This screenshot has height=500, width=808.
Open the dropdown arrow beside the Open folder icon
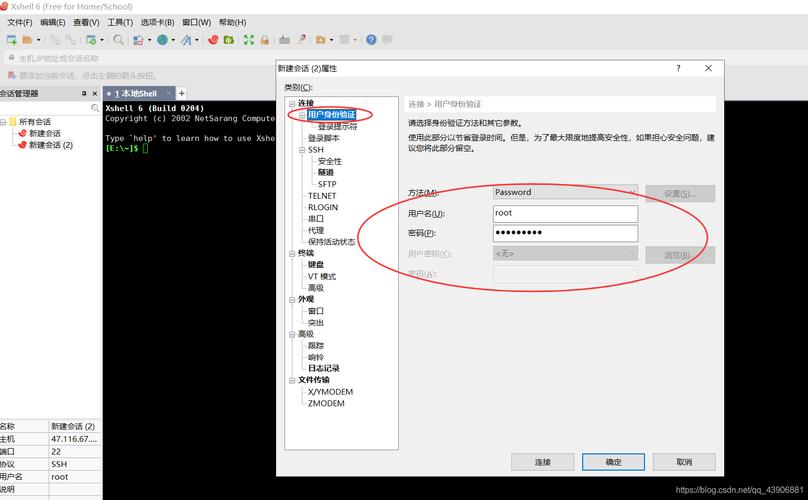point(39,40)
